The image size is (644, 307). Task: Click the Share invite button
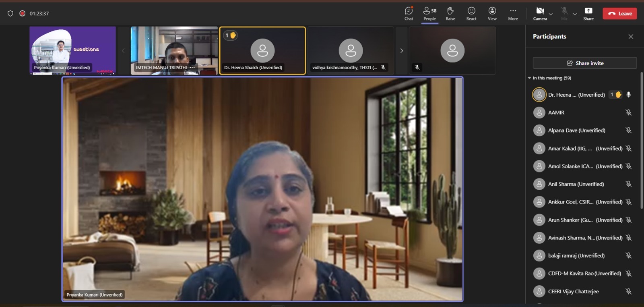[584, 63]
